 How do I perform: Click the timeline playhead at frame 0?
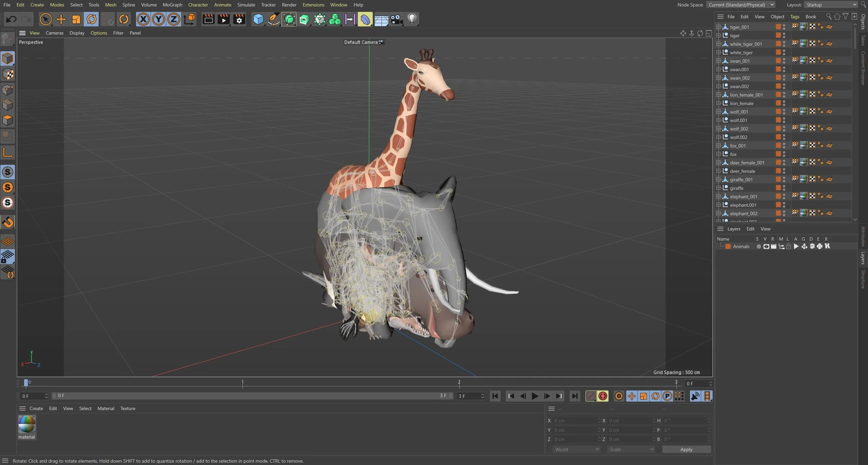point(26,383)
